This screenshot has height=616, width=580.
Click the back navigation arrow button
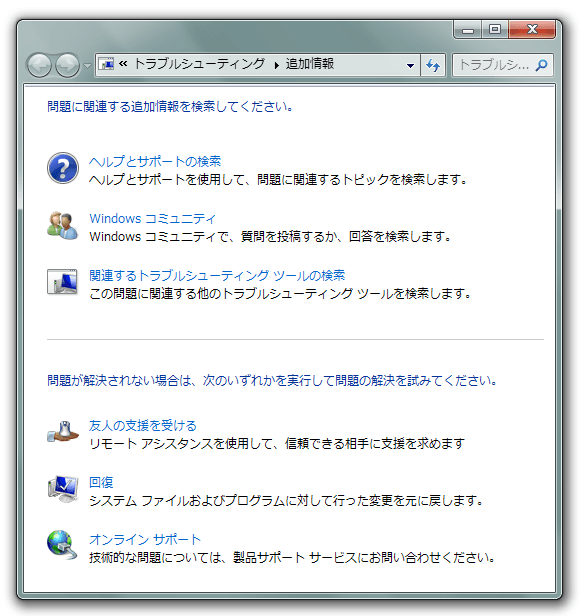pos(39,65)
